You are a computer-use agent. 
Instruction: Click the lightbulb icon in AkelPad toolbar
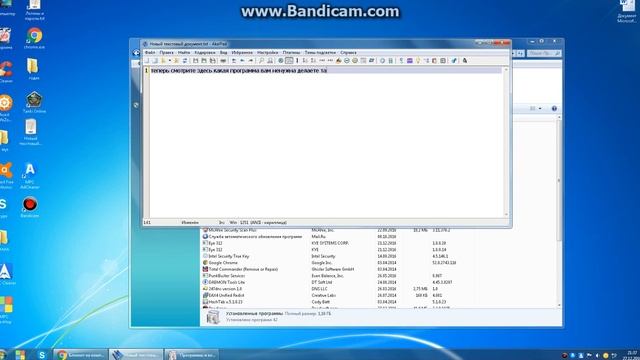418,61
